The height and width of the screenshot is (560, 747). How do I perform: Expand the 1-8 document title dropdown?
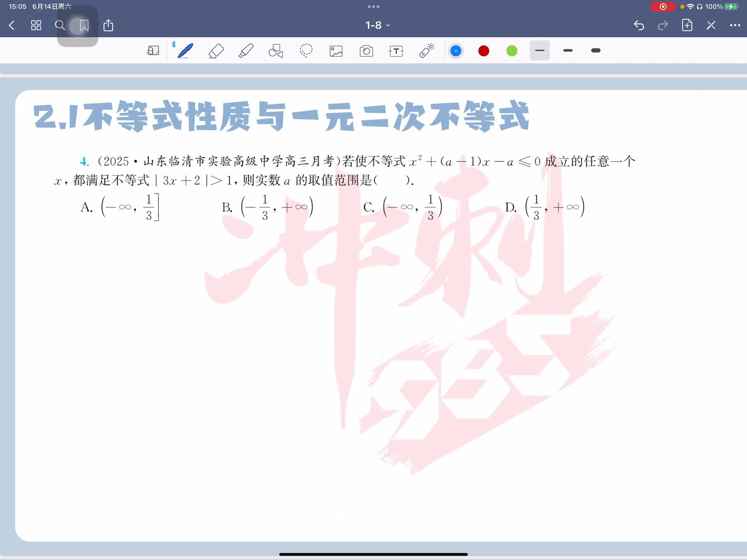pyautogui.click(x=377, y=25)
